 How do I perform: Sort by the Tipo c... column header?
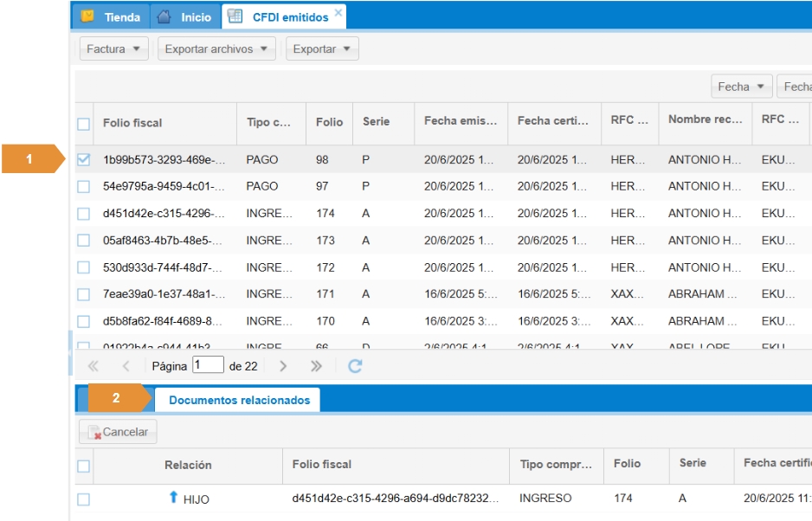click(271, 123)
